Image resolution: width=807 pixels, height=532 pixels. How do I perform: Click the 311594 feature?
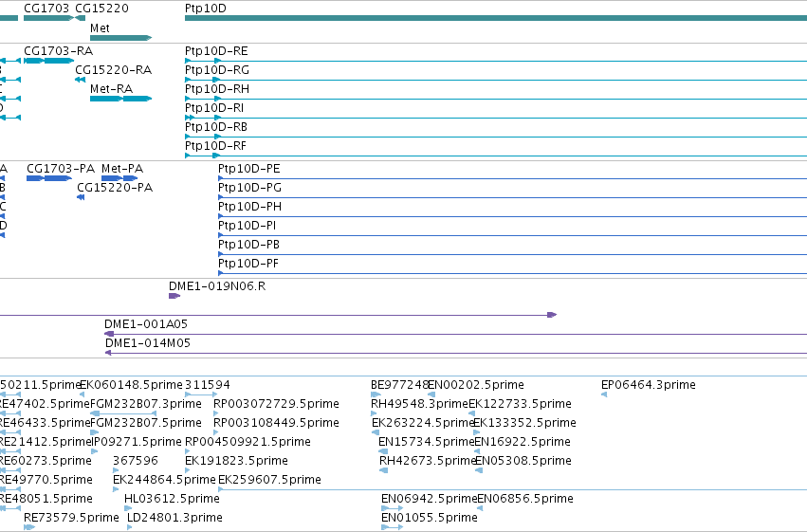coord(208,385)
